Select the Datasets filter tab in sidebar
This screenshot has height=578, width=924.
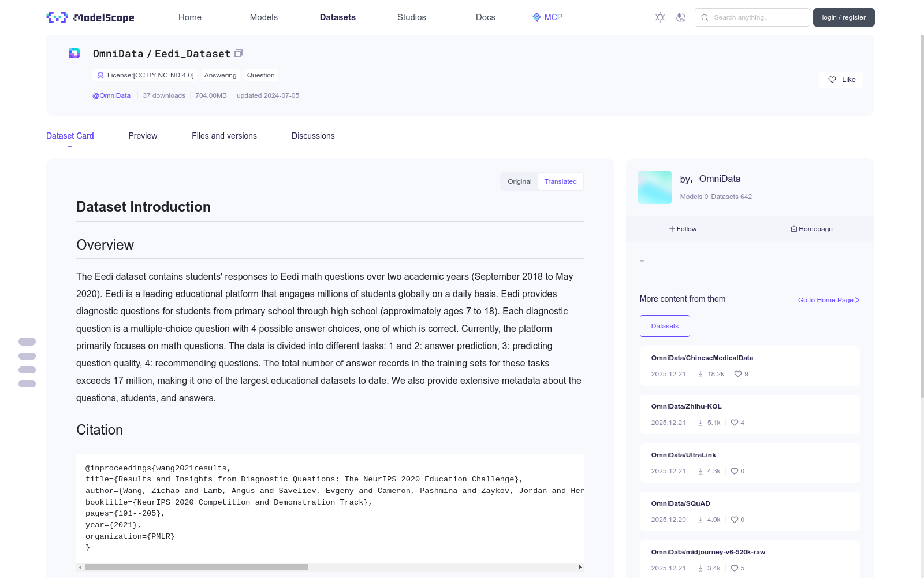point(665,326)
